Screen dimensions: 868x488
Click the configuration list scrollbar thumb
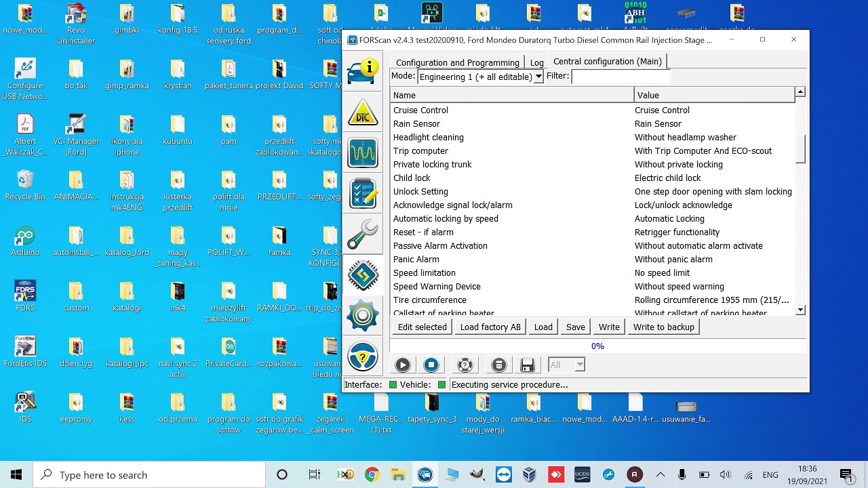coord(800,149)
